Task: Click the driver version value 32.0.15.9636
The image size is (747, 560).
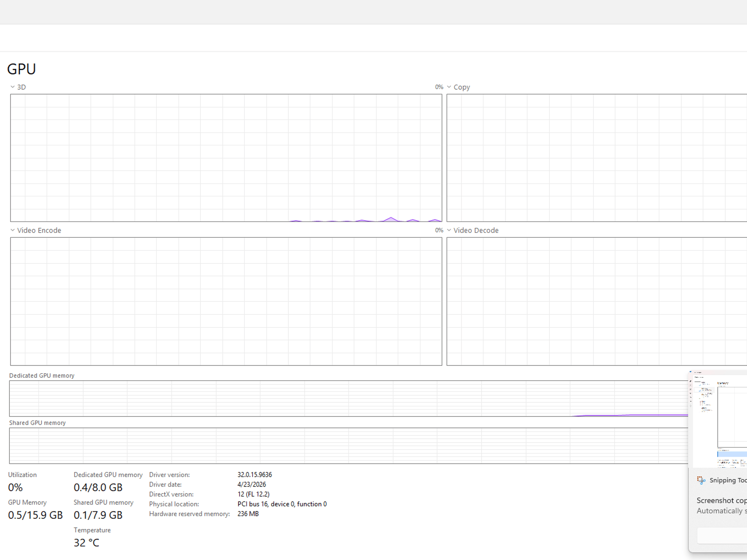Action: click(x=255, y=475)
